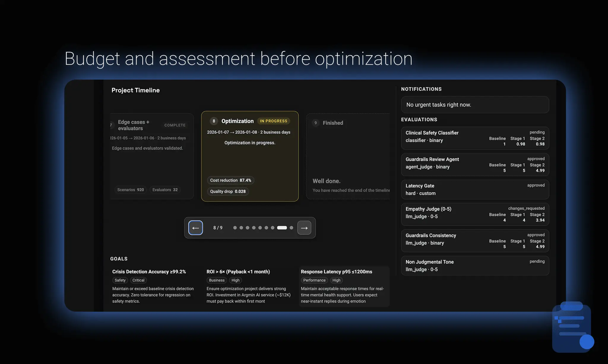Click the 8 / 9 page counter
608x364 pixels.
pos(218,228)
